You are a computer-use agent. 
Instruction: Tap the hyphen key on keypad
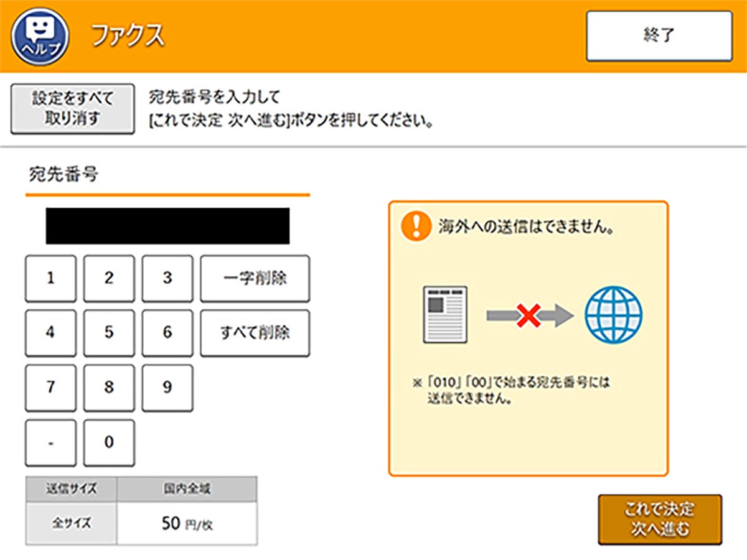click(50, 442)
